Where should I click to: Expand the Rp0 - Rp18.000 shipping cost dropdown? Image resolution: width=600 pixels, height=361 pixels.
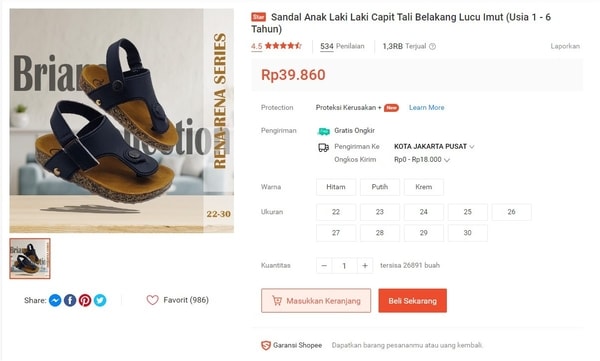click(x=422, y=160)
